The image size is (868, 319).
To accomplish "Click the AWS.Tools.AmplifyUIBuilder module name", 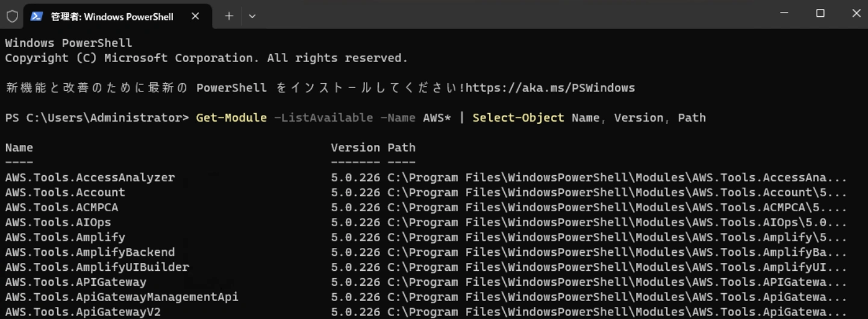I will tap(97, 267).
